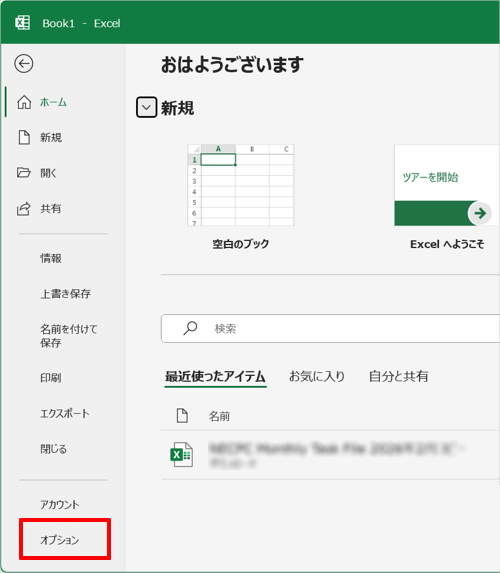This screenshot has height=573, width=500.
Task: Open the ツアーを開始 template thumbnail
Action: coord(447,185)
